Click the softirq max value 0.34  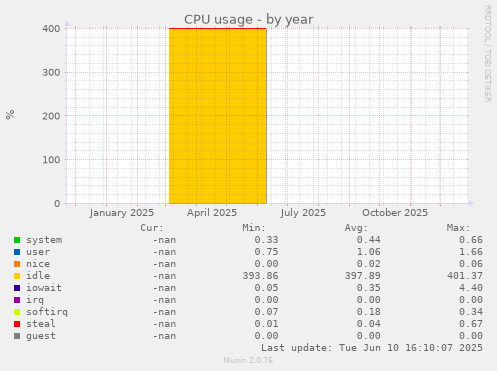471,312
